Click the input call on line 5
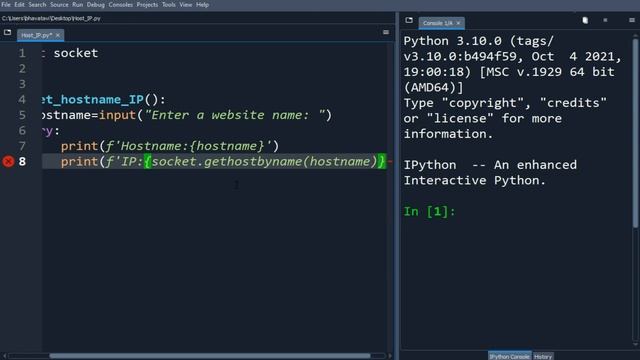Image resolution: width=640 pixels, height=360 pixels. pyautogui.click(x=117, y=115)
